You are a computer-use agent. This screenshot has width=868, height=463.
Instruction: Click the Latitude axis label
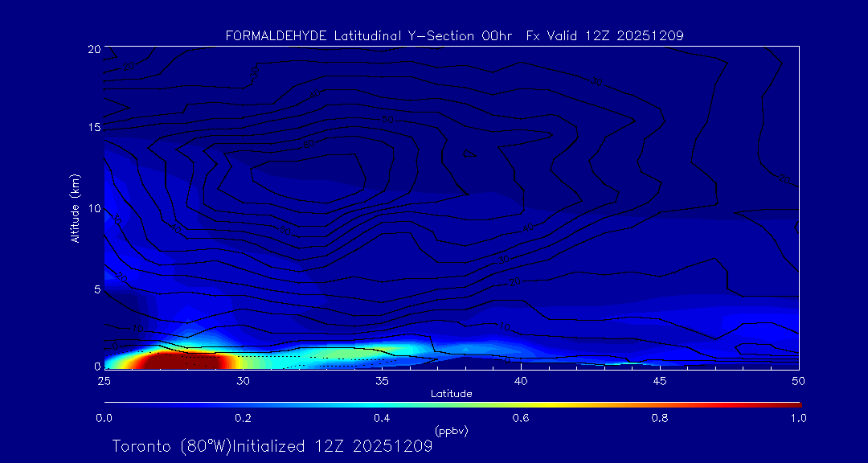(x=451, y=393)
